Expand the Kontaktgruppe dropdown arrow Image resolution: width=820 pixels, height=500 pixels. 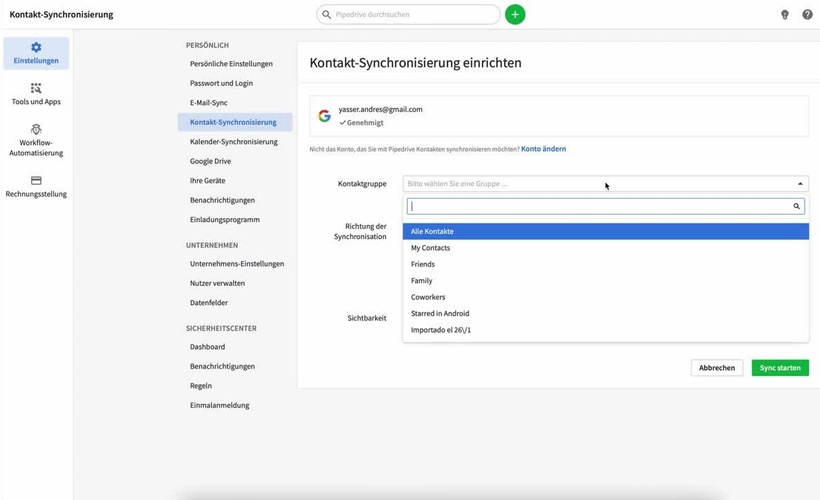[x=800, y=184]
